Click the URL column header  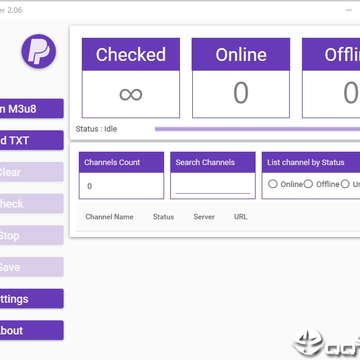click(x=240, y=217)
